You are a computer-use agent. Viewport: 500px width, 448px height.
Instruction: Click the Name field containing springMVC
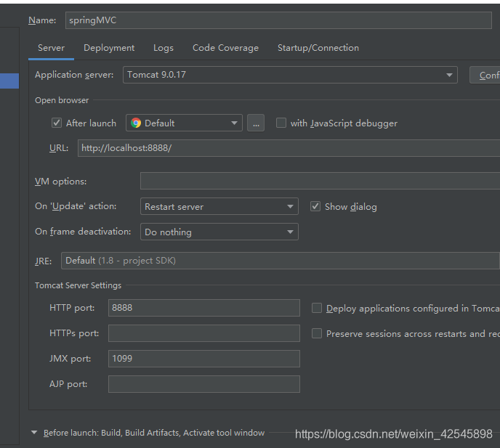278,20
